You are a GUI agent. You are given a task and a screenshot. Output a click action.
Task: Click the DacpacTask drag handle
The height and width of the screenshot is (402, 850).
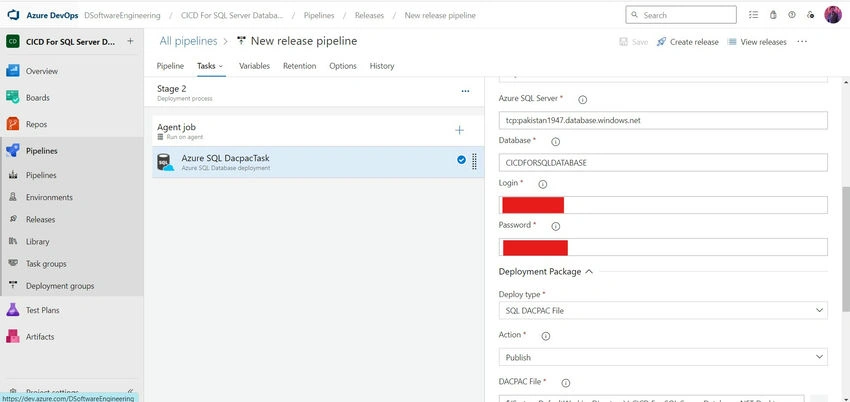474,161
